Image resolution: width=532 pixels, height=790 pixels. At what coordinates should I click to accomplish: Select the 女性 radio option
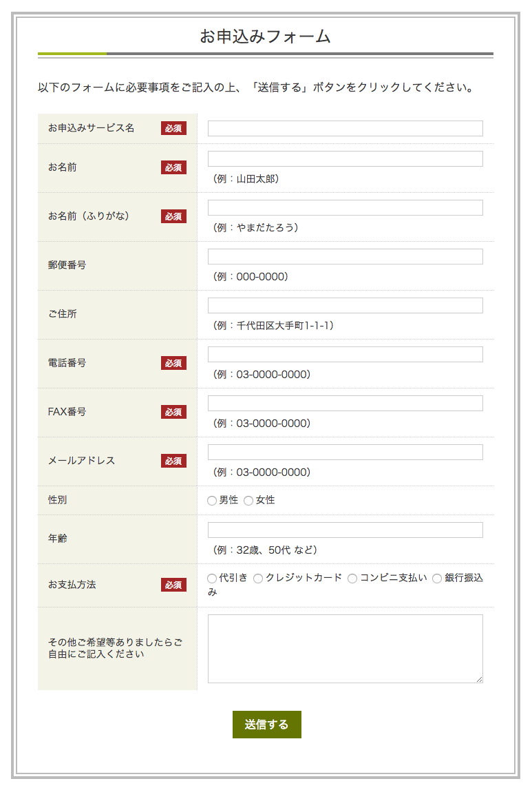pyautogui.click(x=248, y=501)
